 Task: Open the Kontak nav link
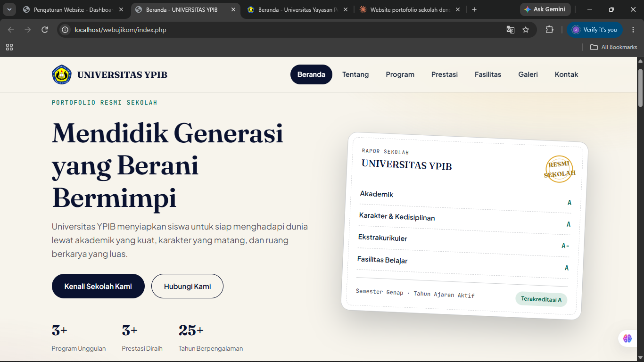pyautogui.click(x=566, y=74)
